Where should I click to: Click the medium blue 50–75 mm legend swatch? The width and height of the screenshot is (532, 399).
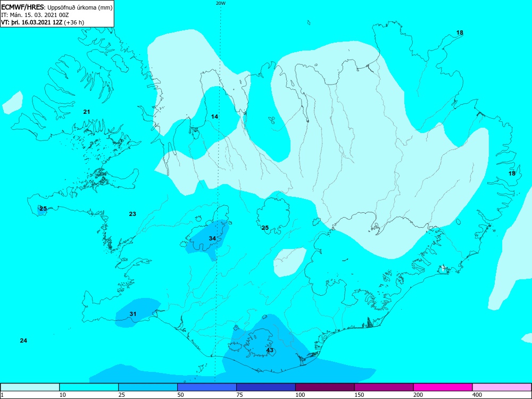coord(207,387)
